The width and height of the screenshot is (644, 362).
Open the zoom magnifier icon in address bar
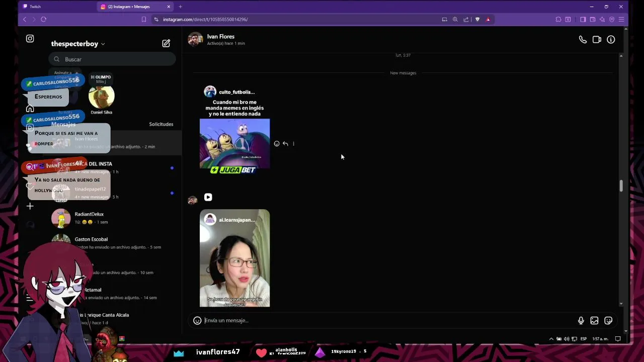(x=455, y=19)
